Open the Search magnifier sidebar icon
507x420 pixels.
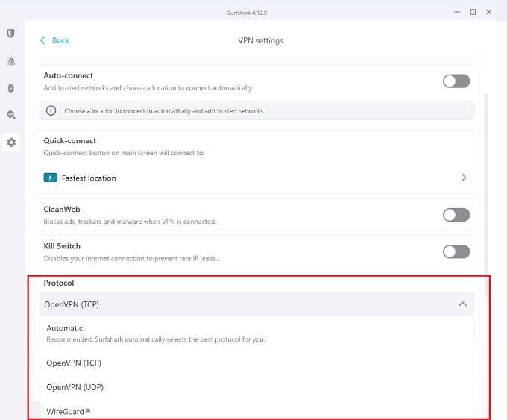pyautogui.click(x=11, y=115)
